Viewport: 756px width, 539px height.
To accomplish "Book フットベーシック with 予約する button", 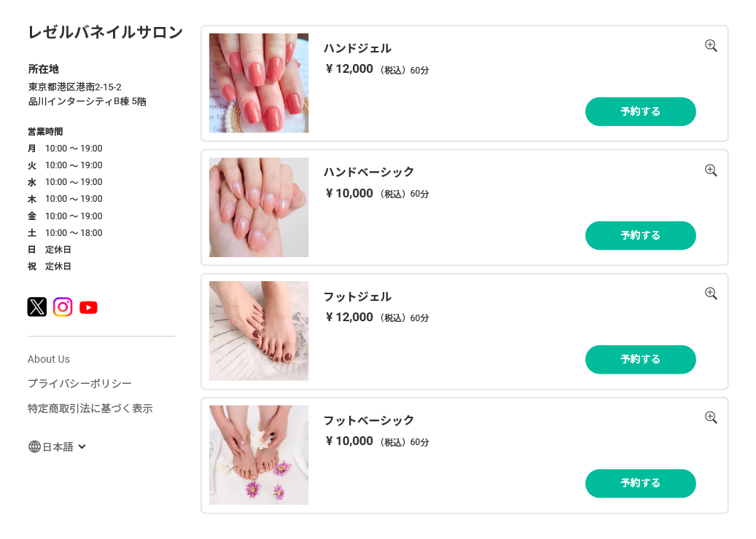I will point(640,483).
